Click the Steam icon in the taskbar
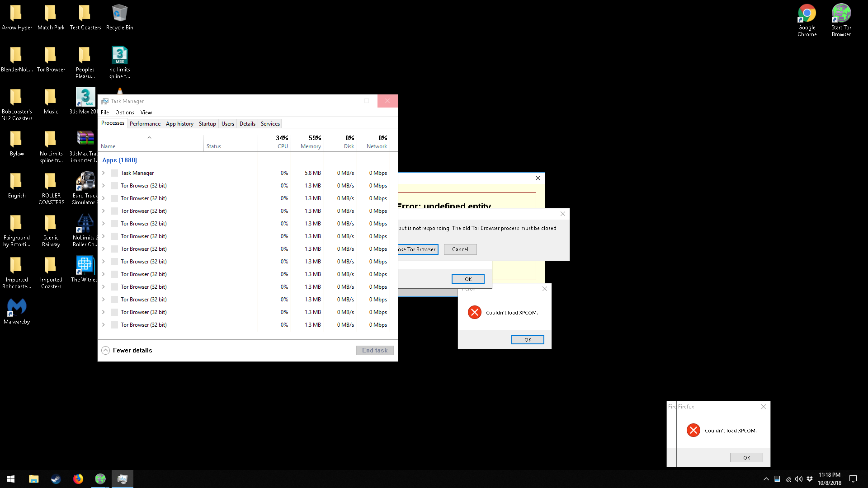 pyautogui.click(x=56, y=479)
